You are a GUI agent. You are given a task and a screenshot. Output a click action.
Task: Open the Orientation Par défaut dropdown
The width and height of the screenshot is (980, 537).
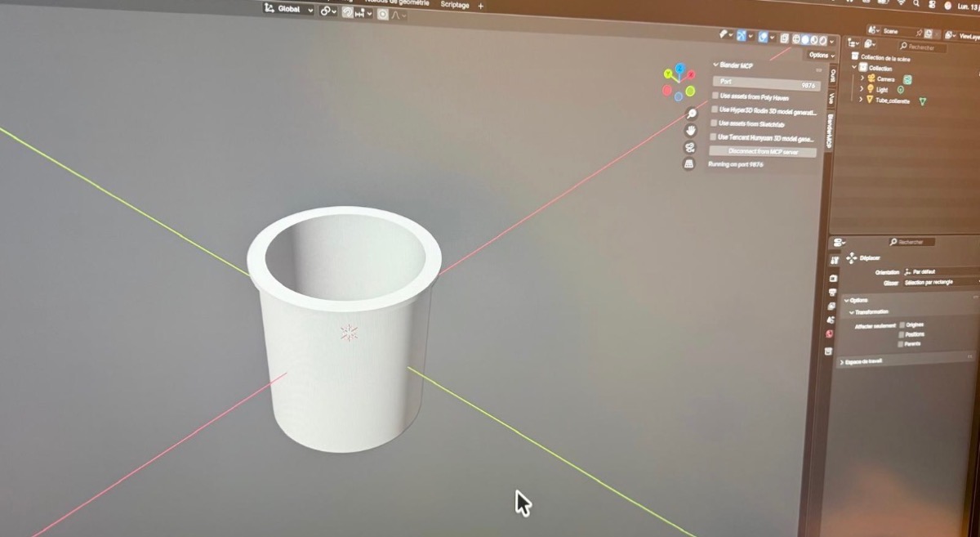(x=941, y=271)
